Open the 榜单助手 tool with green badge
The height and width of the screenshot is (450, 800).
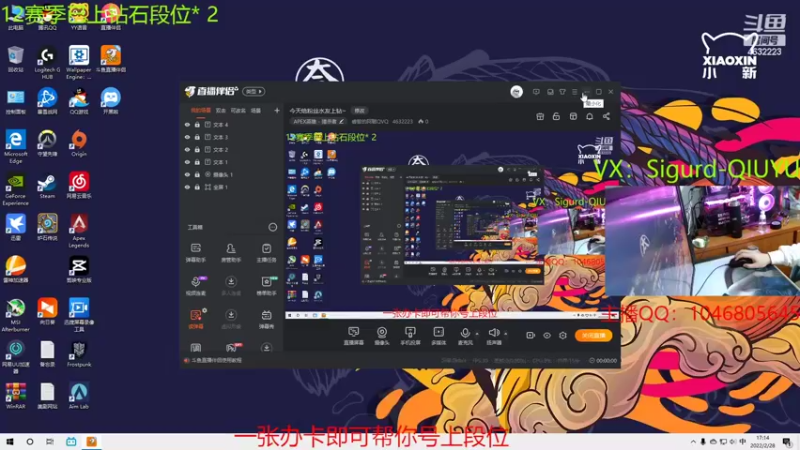coord(266,286)
